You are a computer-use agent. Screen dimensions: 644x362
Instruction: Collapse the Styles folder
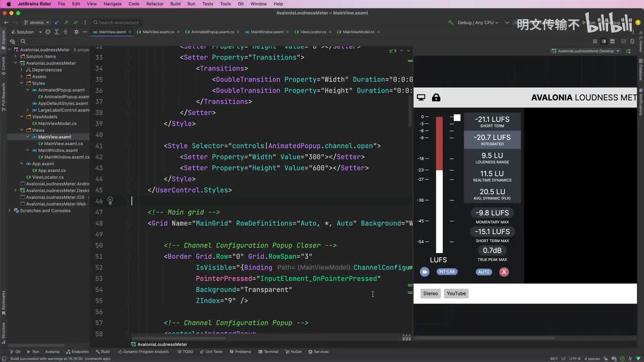point(22,83)
